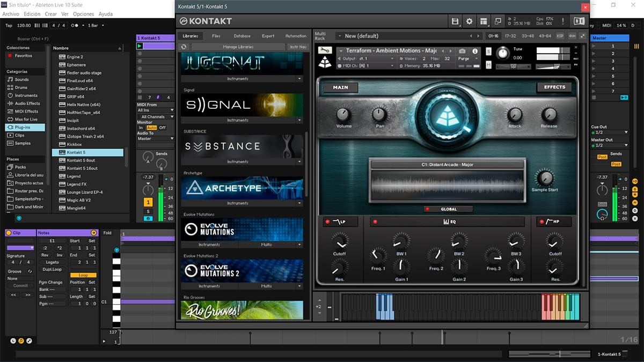Open Kontakt save/load files menu icon
The width and height of the screenshot is (644, 362).
(456, 21)
